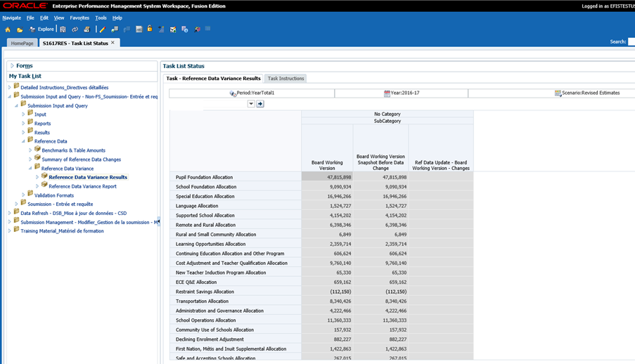Go to the Home page via house icon
The width and height of the screenshot is (635, 364).
[x=8, y=30]
